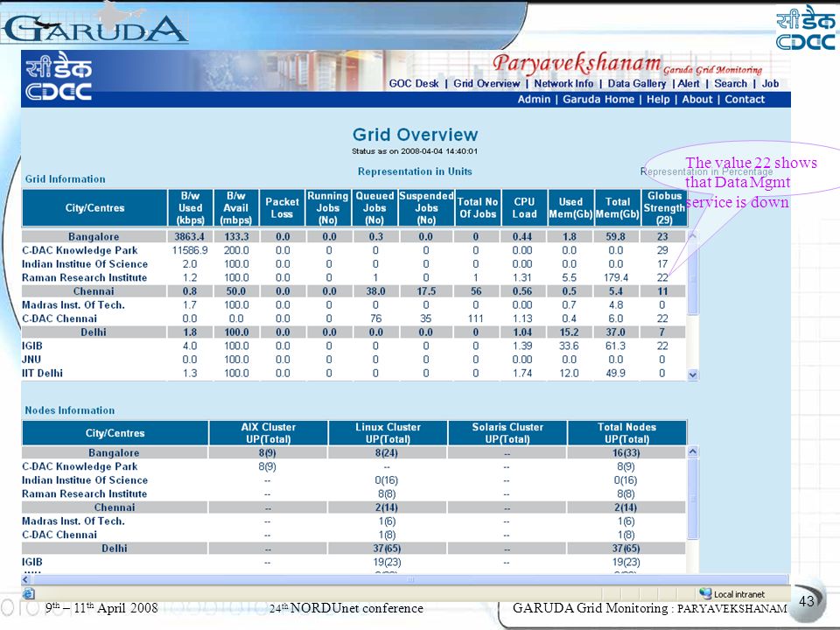
Task: Click the horizontal scrollbar thumb at page bottom
Action: click(x=410, y=579)
